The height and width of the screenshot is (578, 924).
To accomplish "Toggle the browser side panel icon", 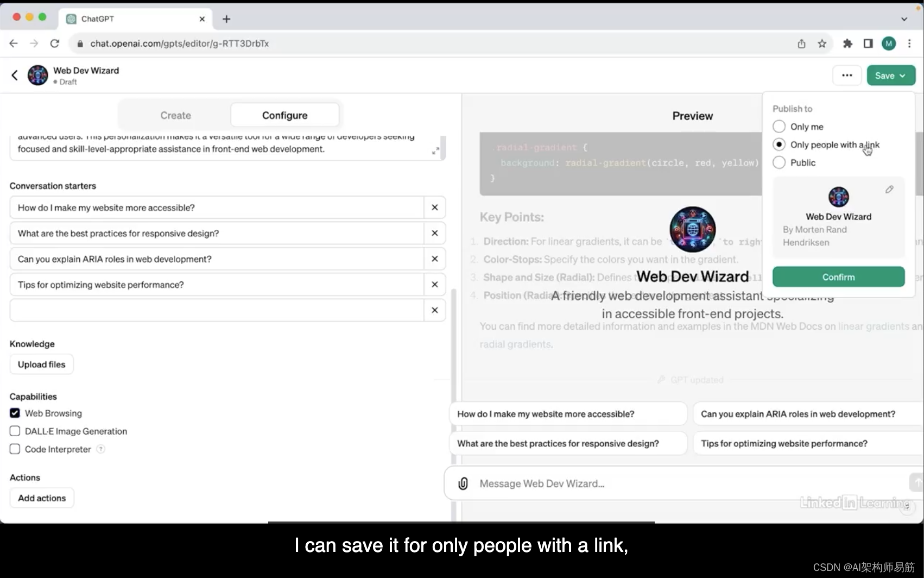I will pos(868,43).
